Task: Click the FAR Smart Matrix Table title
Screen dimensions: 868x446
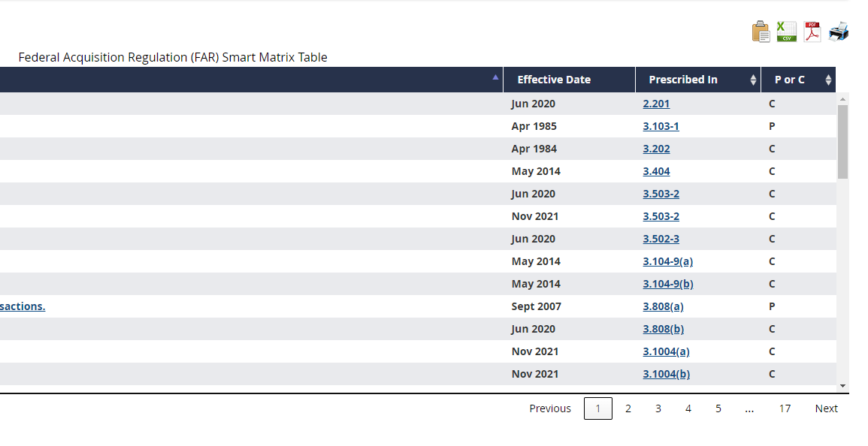Action: tap(173, 58)
